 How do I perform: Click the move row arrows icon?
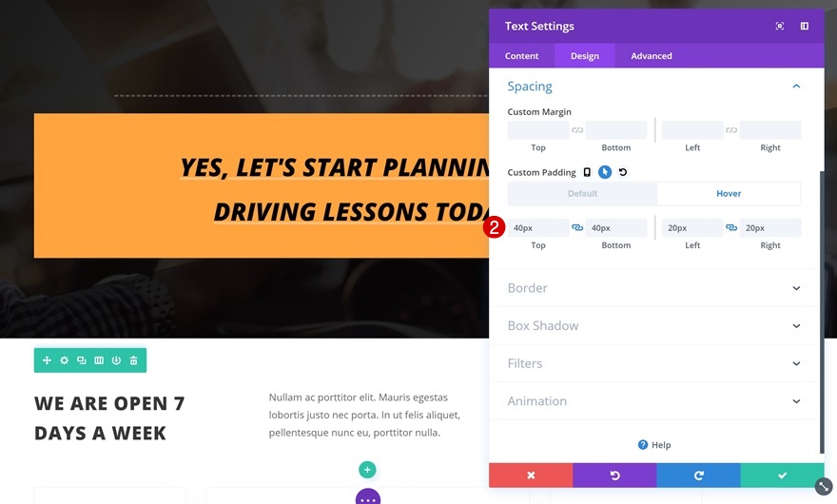point(47,360)
